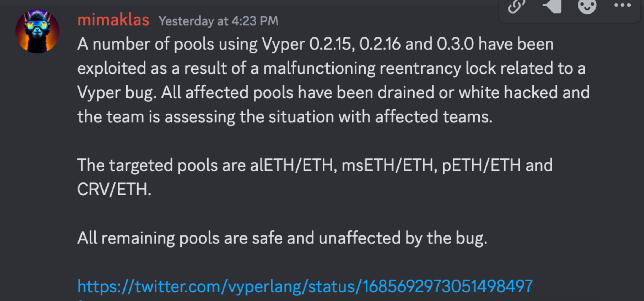Click the 'msETH/ETH' pool name text
Viewport: 644px width, 301px height.
pos(388,165)
